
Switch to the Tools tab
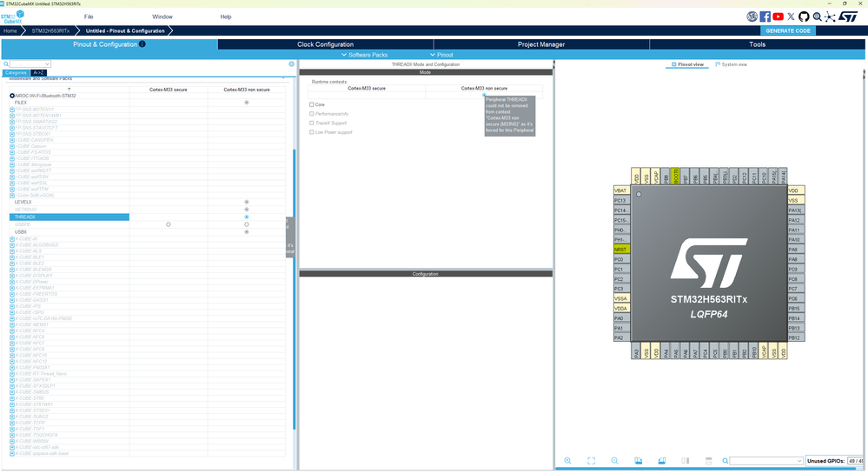[757, 44]
